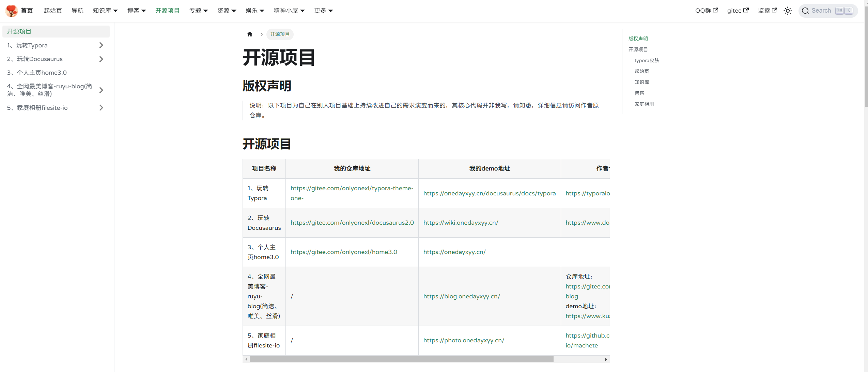This screenshot has width=868, height=372.
Task: Select 开源项目 sidebar heading
Action: (x=56, y=31)
